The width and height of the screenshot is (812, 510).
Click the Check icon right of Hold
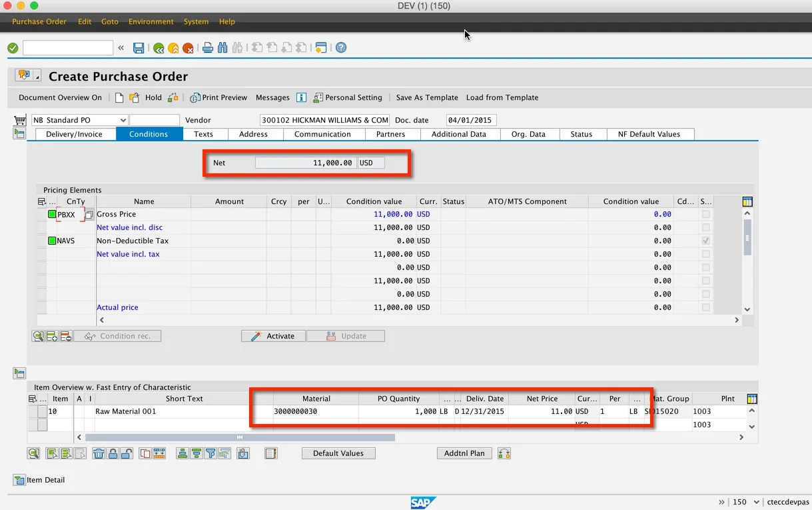tap(173, 97)
